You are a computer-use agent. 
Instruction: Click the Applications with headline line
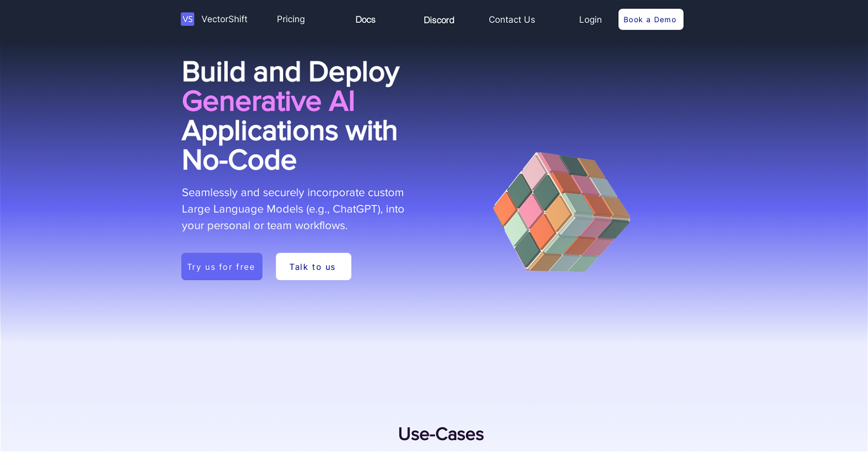(289, 131)
